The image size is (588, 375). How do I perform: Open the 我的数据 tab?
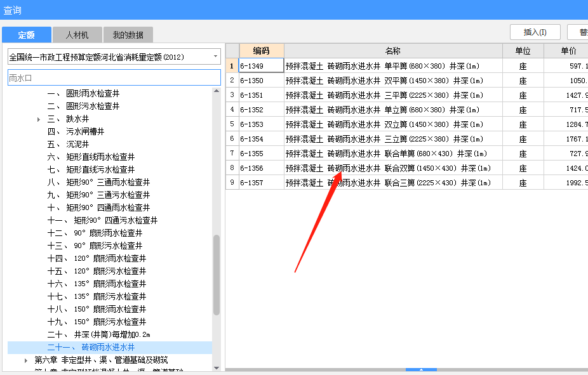tap(128, 35)
